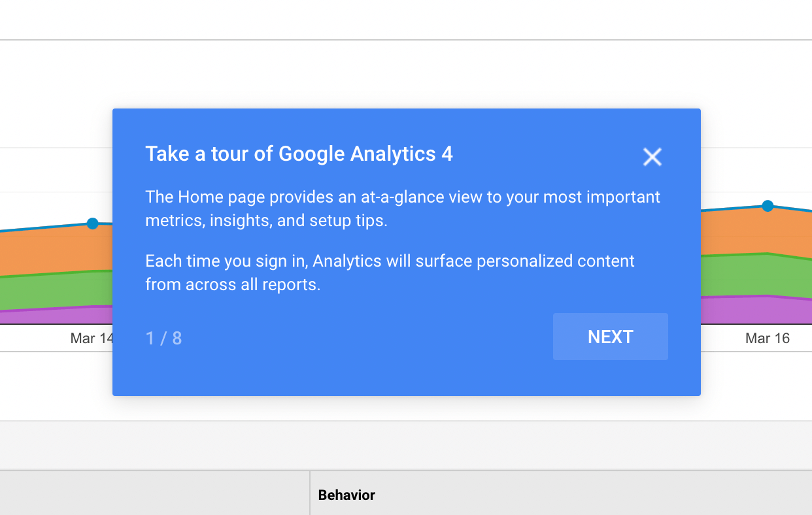Click orange chart area left of dialog
This screenshot has height=515, width=812.
point(52,252)
